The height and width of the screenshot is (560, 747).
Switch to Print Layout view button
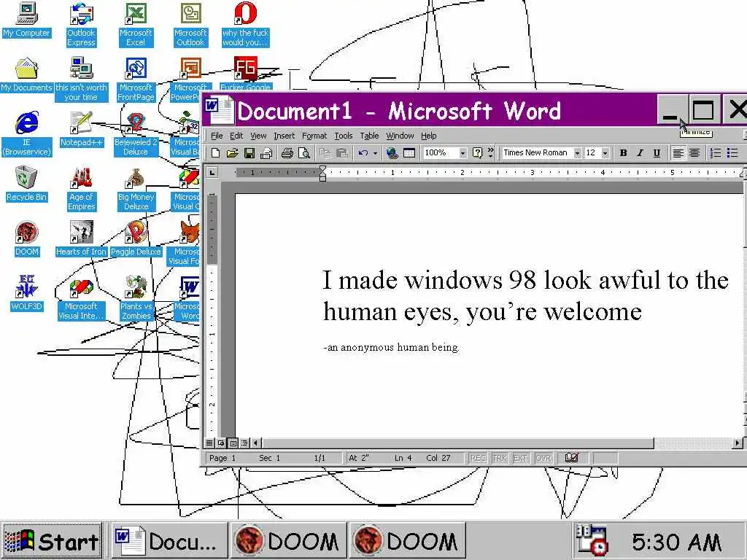click(x=233, y=443)
